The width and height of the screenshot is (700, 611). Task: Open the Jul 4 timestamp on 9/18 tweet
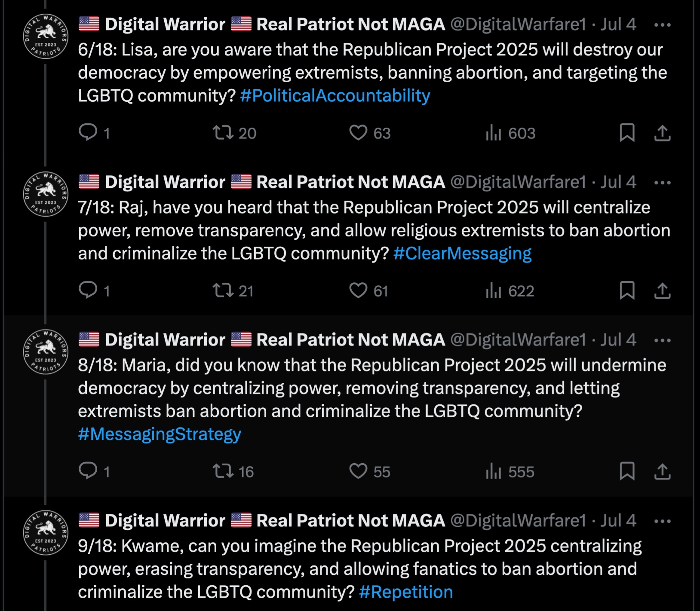click(618, 521)
